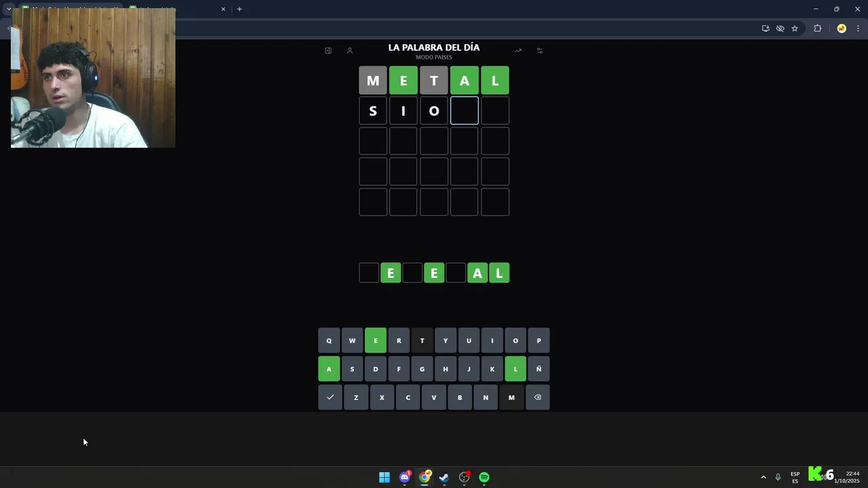Tap the H key on the on-screen keyboard
868x488 pixels.
pos(446,369)
